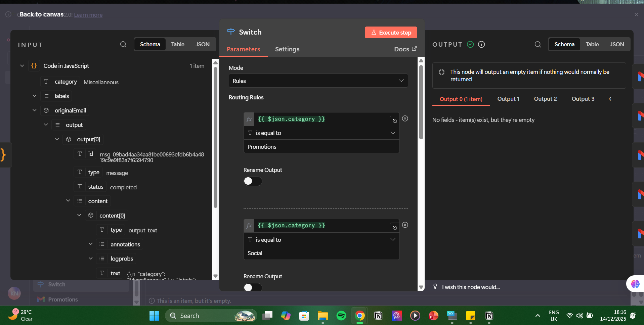This screenshot has width=644, height=325.
Task: Collapse the originalEmail tree node
Action: [x=34, y=110]
